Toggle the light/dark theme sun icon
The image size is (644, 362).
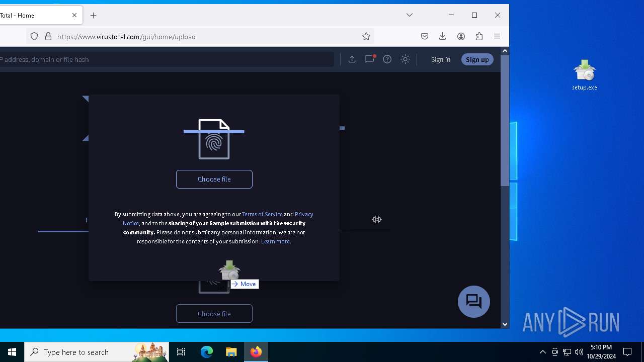405,59
